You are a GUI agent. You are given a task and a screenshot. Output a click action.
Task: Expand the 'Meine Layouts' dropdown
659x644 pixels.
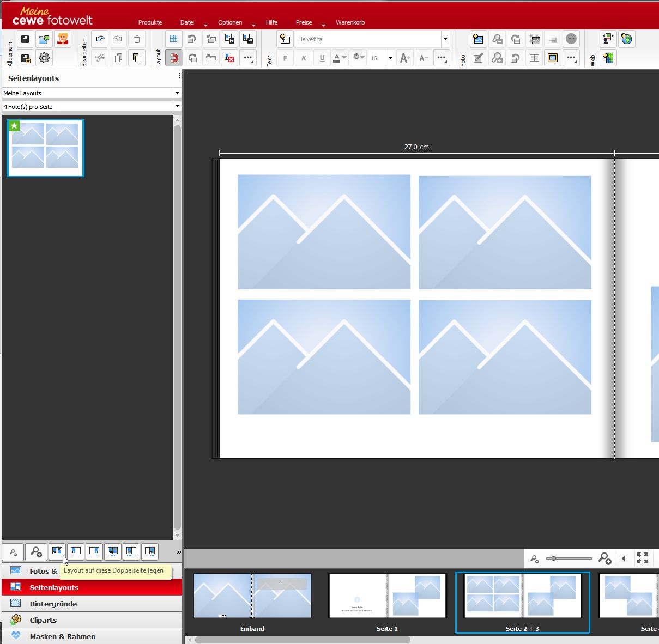pyautogui.click(x=177, y=93)
